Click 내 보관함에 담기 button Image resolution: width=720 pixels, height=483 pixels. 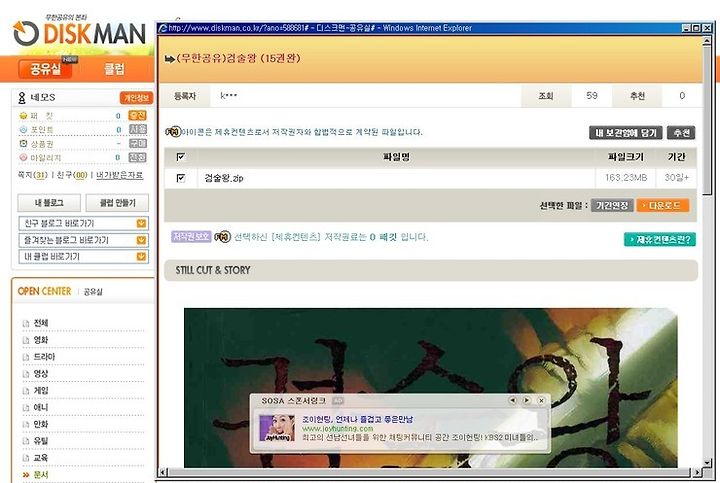[x=626, y=133]
